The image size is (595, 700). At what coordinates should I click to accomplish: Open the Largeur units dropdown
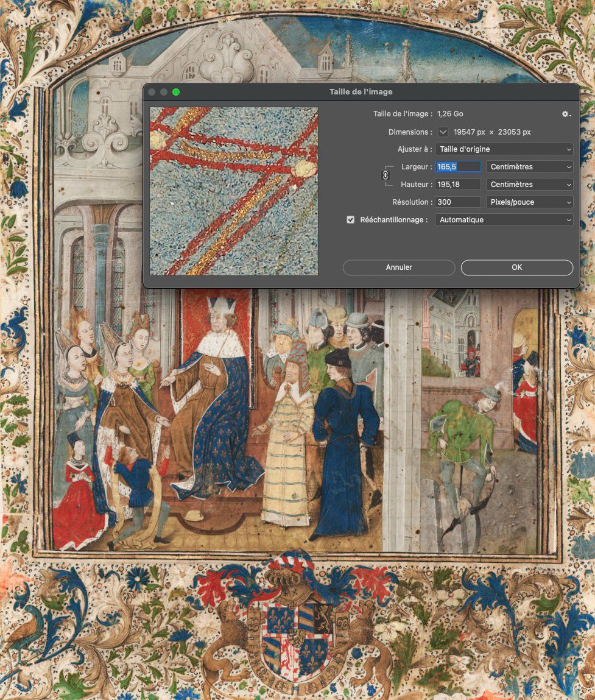529,167
